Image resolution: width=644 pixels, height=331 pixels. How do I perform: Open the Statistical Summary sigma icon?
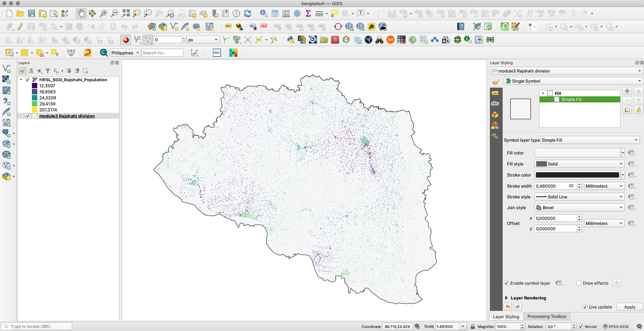[x=308, y=13]
